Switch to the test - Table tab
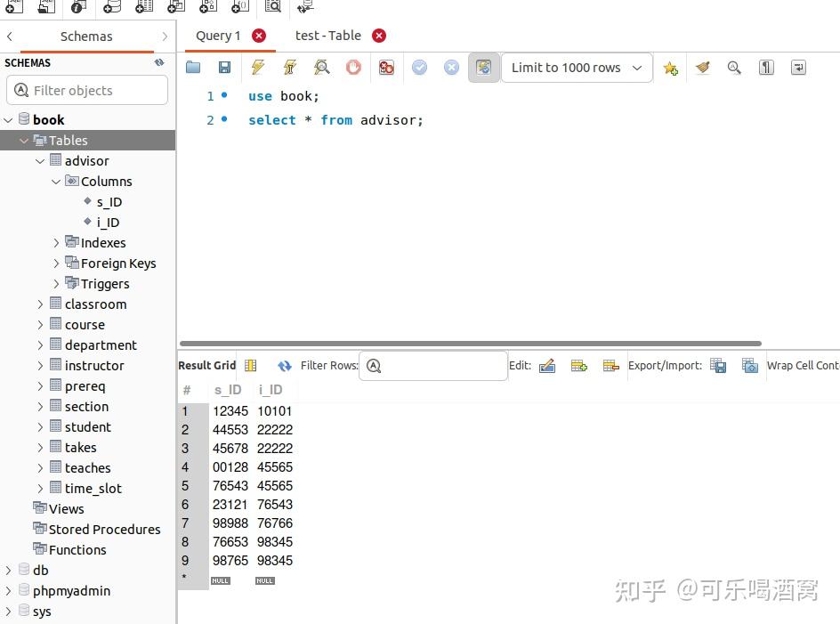840x624 pixels. coord(329,36)
